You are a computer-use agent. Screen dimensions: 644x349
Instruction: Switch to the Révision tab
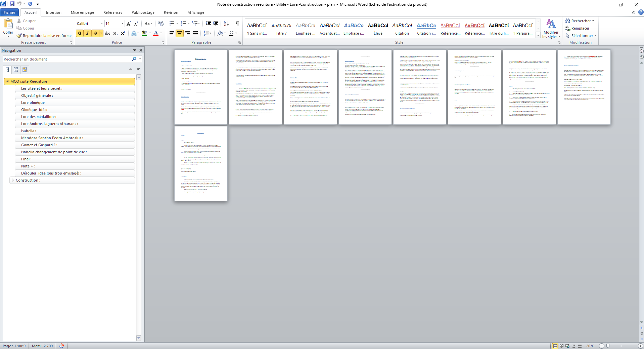(x=171, y=12)
